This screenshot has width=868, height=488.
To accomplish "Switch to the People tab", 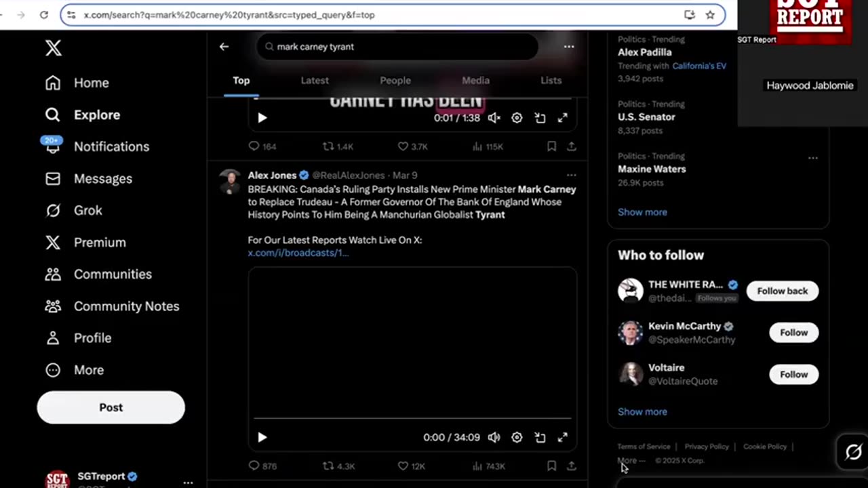I will tap(395, 80).
